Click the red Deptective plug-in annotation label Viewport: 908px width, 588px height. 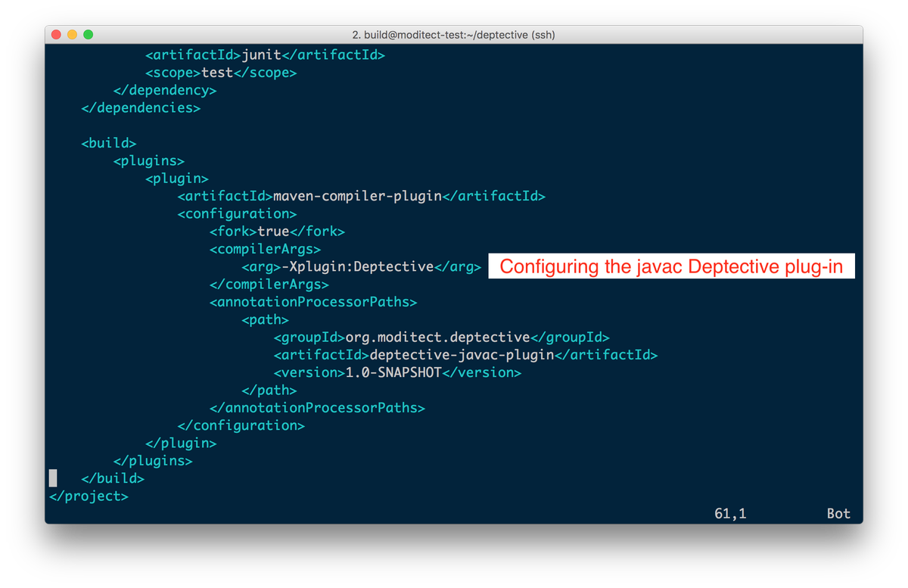[670, 266]
